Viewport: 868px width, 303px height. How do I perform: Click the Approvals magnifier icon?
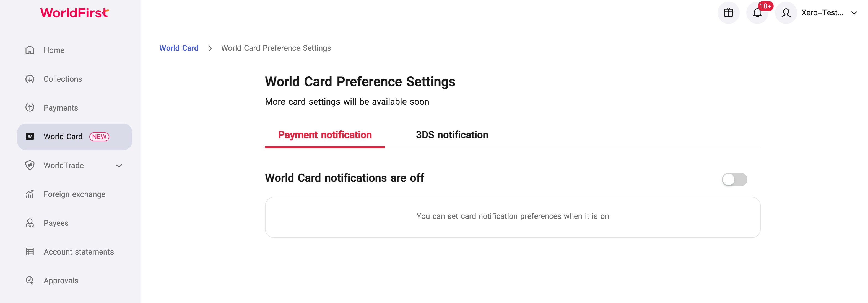30,280
